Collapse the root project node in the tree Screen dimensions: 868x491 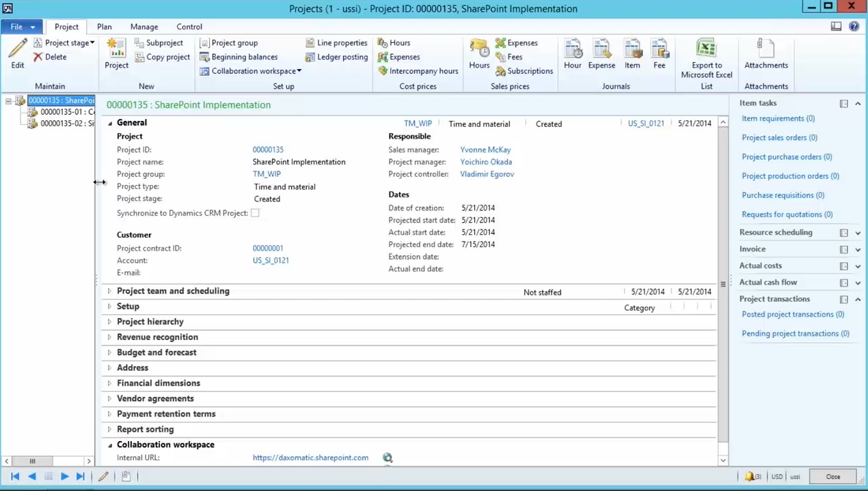[8, 101]
